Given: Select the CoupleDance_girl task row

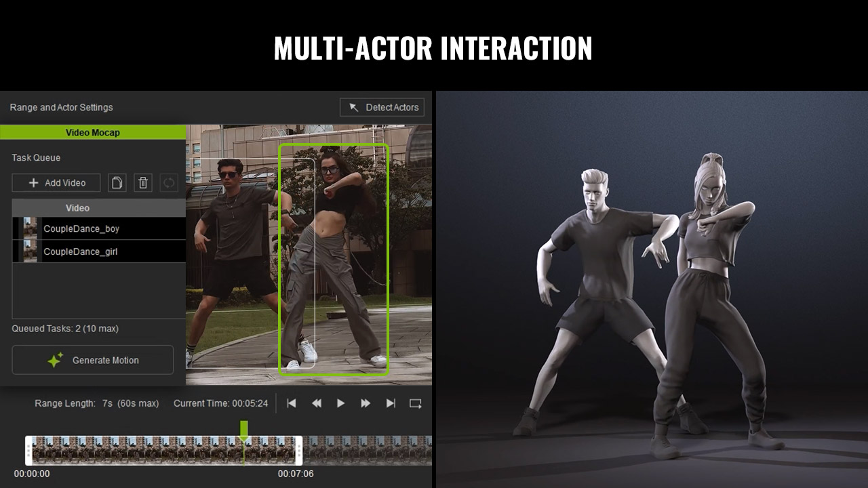Looking at the screenshot, I should (99, 251).
